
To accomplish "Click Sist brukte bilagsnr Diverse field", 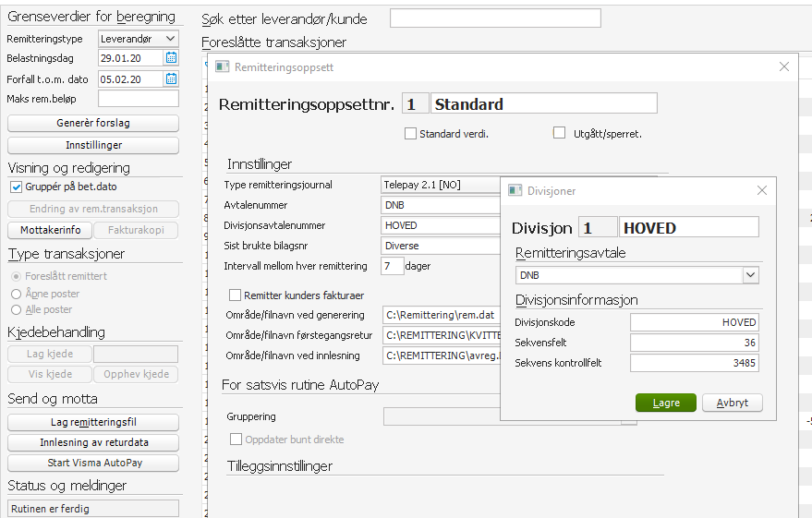I will [442, 246].
